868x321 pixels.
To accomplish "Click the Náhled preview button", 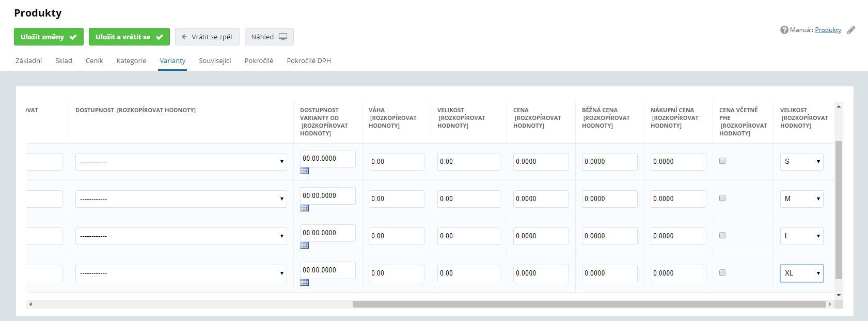I will point(269,37).
